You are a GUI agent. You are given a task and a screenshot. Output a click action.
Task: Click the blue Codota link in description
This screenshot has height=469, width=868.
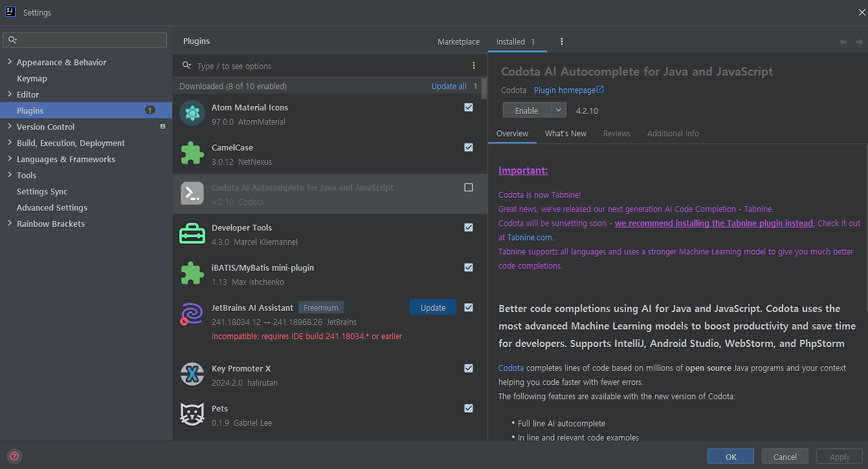(511, 367)
